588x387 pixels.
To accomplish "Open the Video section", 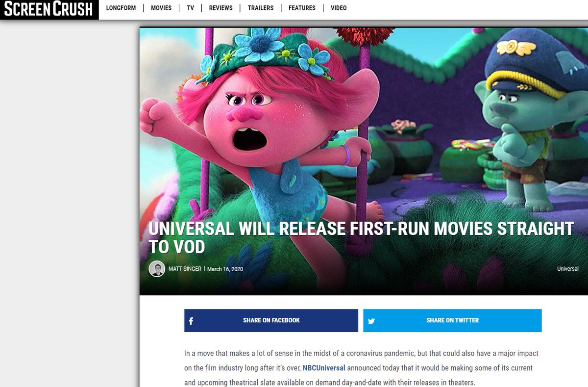I will pos(339,8).
